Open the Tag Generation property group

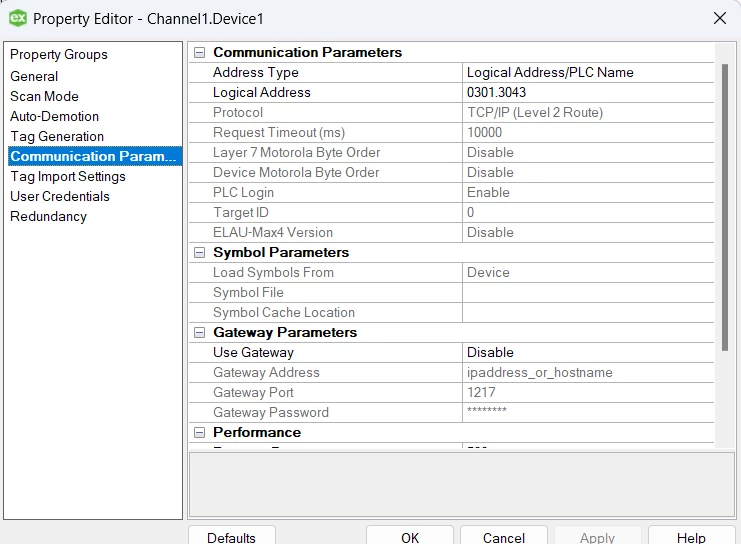coord(57,136)
